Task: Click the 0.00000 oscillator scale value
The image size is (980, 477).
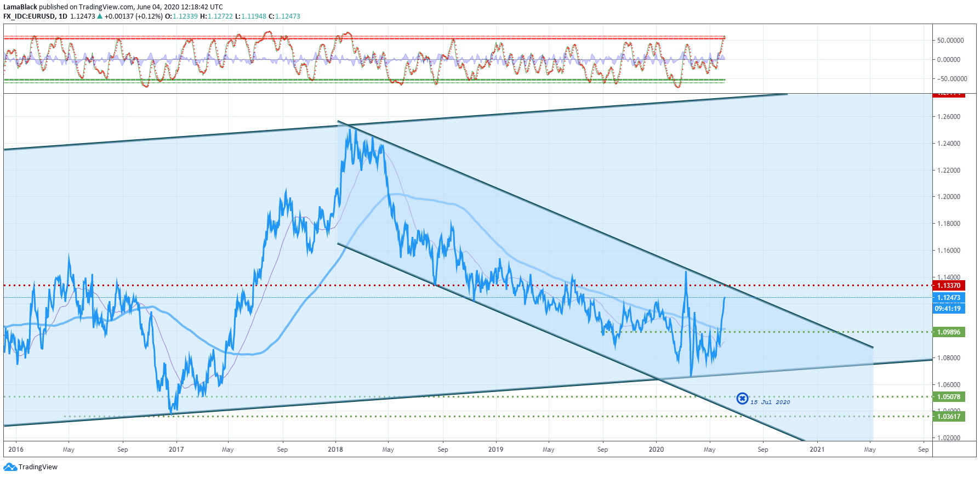Action: coord(949,60)
